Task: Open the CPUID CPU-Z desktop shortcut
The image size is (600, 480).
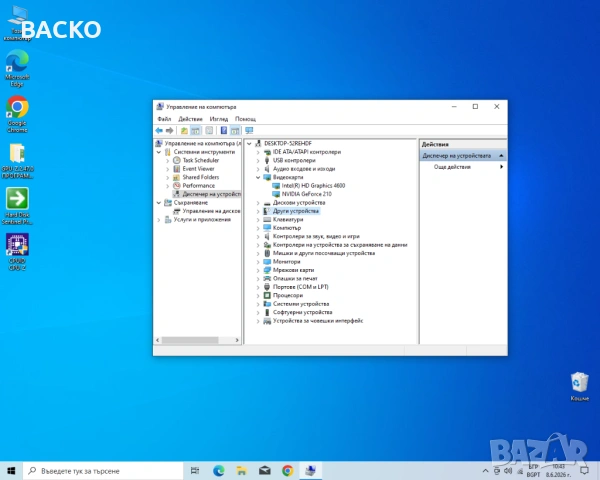Action: (x=17, y=252)
